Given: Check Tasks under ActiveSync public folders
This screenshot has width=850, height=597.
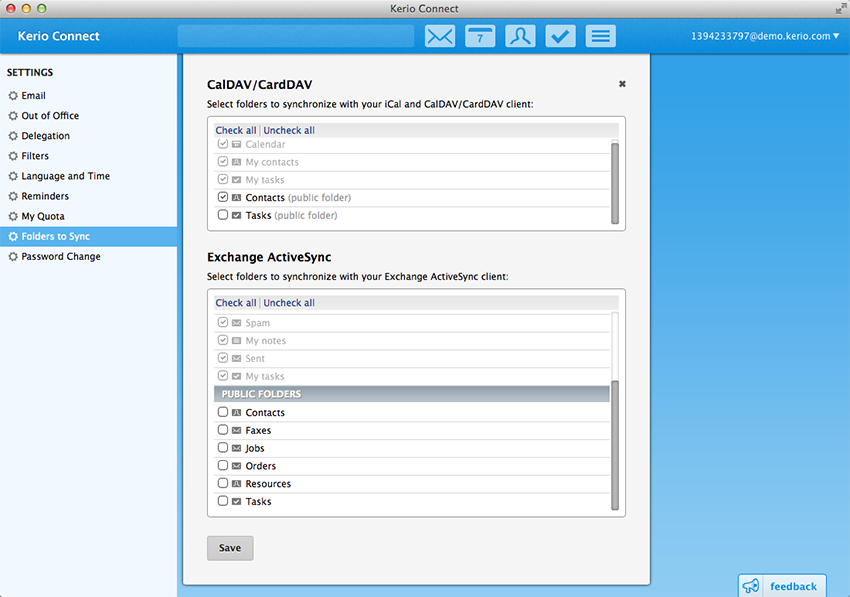Looking at the screenshot, I should [223, 501].
